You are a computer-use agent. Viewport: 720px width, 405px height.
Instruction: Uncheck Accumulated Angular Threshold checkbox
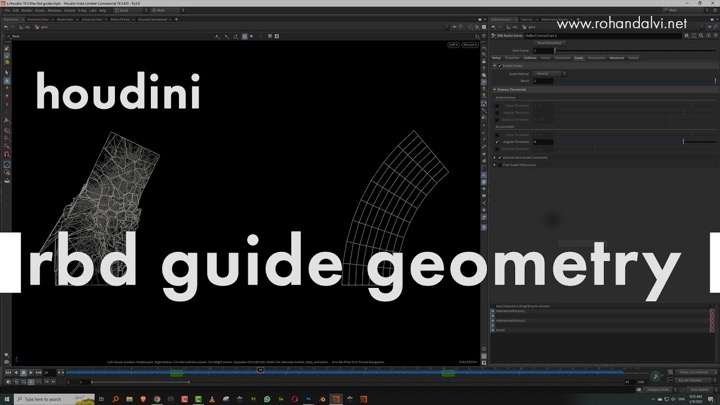tap(497, 142)
